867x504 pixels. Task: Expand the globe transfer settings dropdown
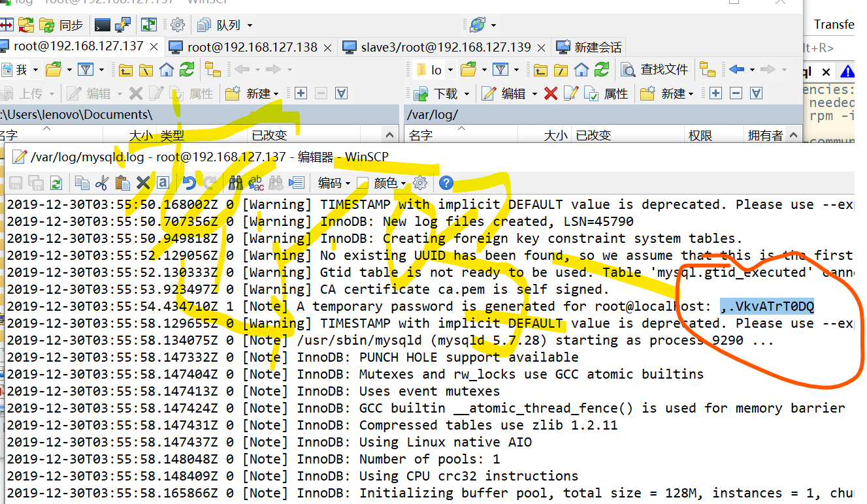[x=493, y=25]
